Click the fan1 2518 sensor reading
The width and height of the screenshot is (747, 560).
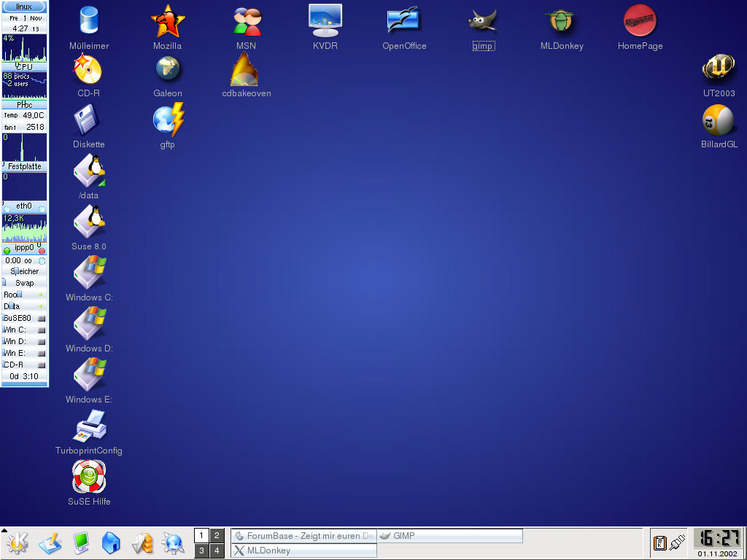pos(24,127)
